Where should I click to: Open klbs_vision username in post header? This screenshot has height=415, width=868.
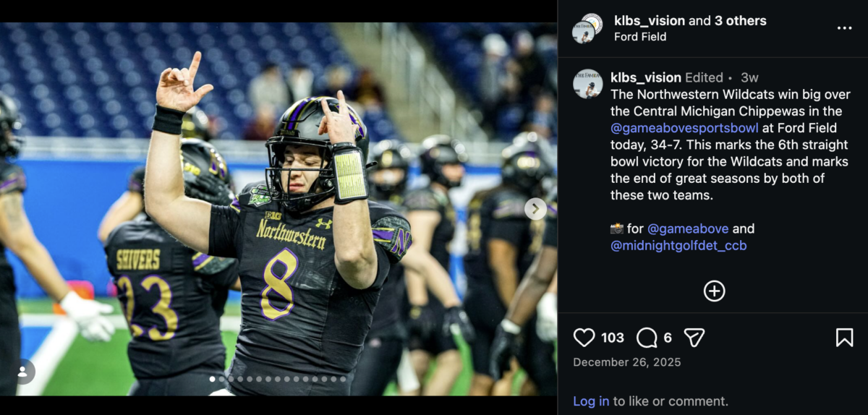click(649, 21)
